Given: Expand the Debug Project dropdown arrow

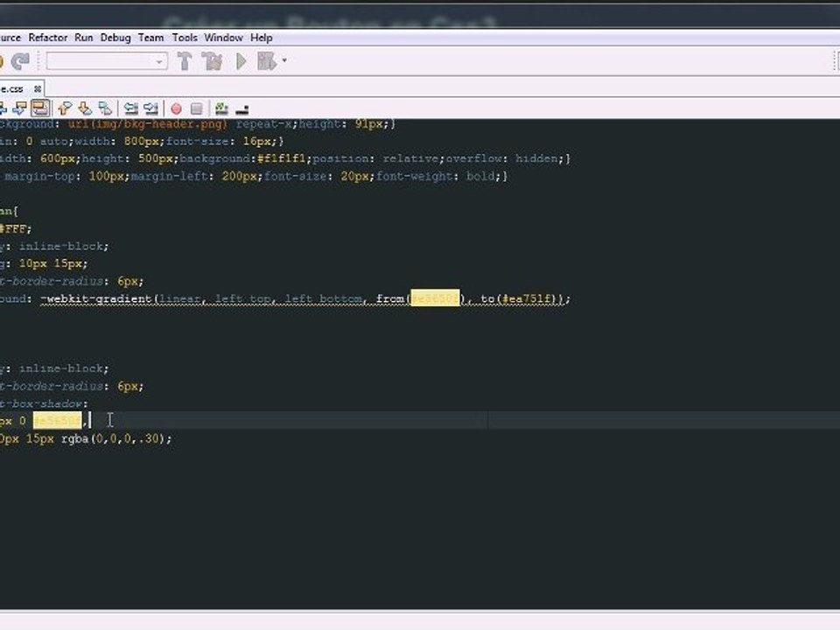Looking at the screenshot, I should 284,60.
